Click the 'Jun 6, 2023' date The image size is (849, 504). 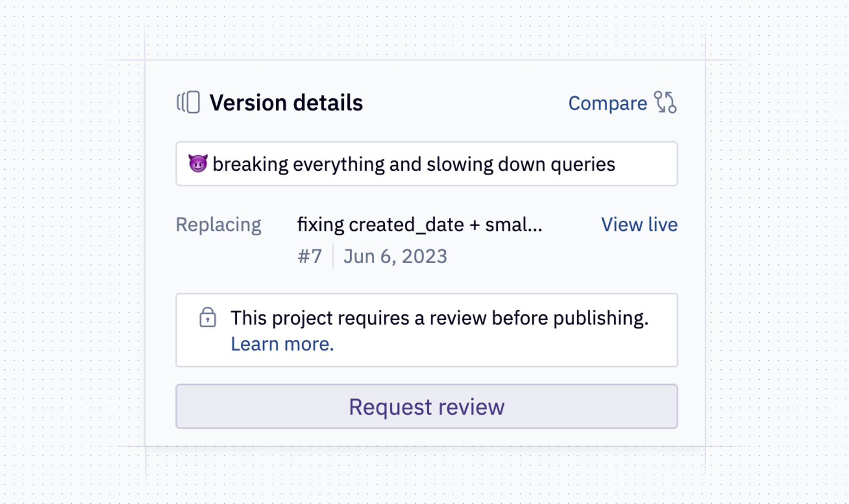(x=395, y=256)
